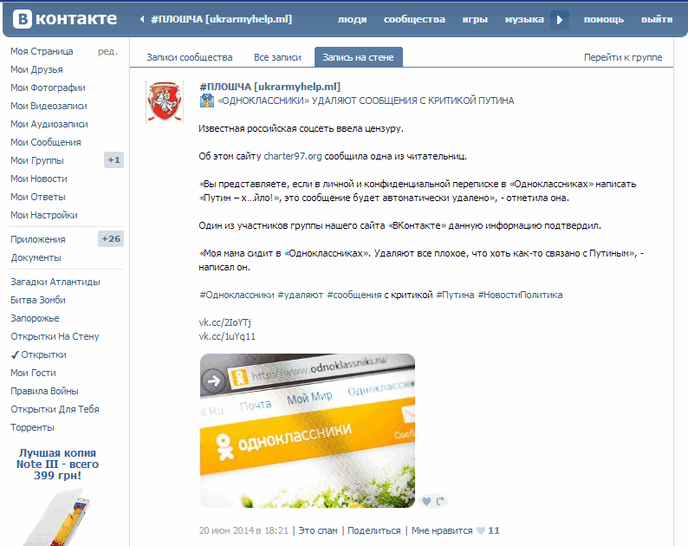
Task: Open the charter97.org link
Action: [293, 156]
